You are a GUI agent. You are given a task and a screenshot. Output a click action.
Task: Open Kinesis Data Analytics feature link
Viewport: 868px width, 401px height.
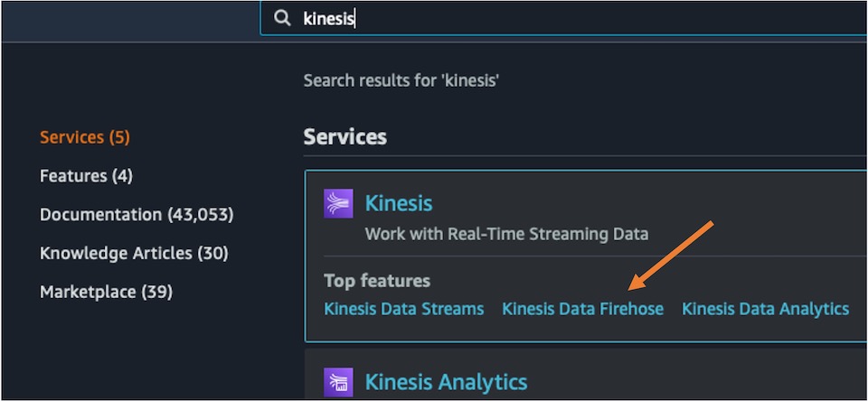(765, 309)
